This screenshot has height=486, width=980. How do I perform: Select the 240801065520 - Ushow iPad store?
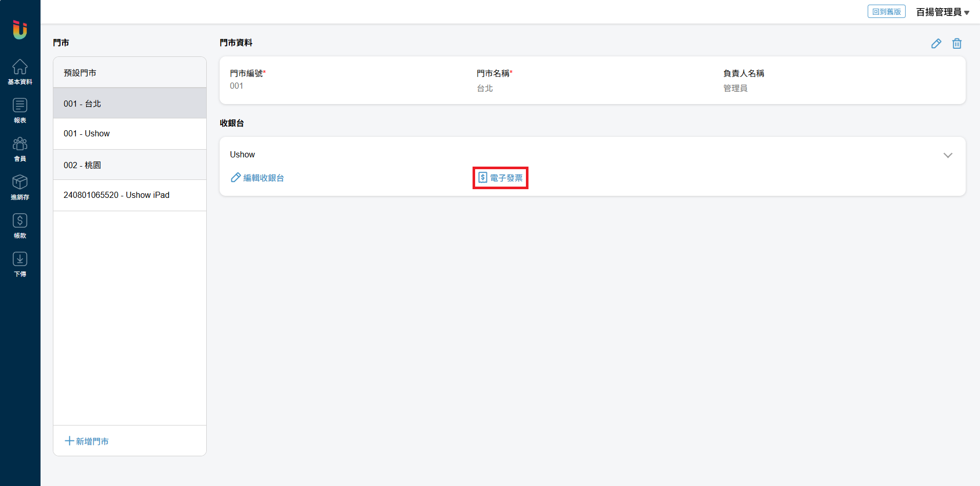point(130,195)
